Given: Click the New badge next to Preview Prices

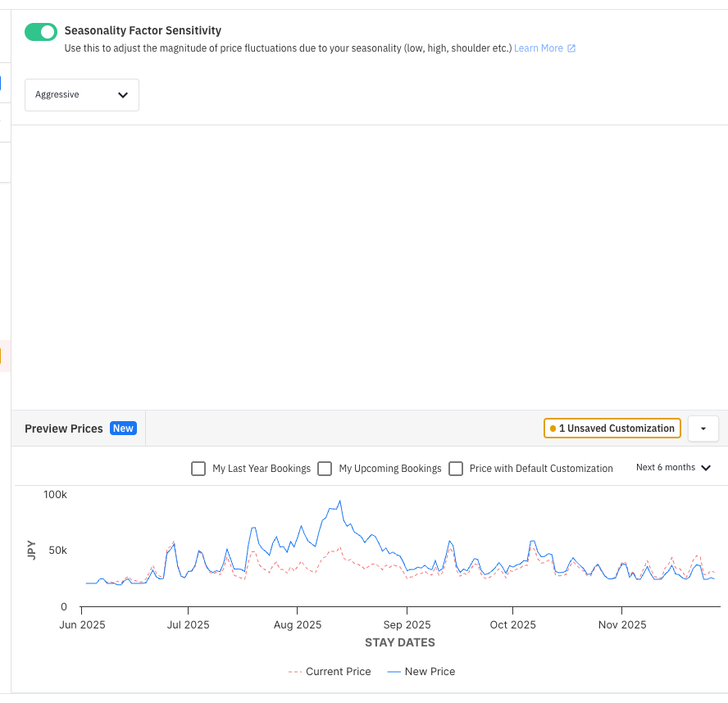Looking at the screenshot, I should click(x=123, y=429).
